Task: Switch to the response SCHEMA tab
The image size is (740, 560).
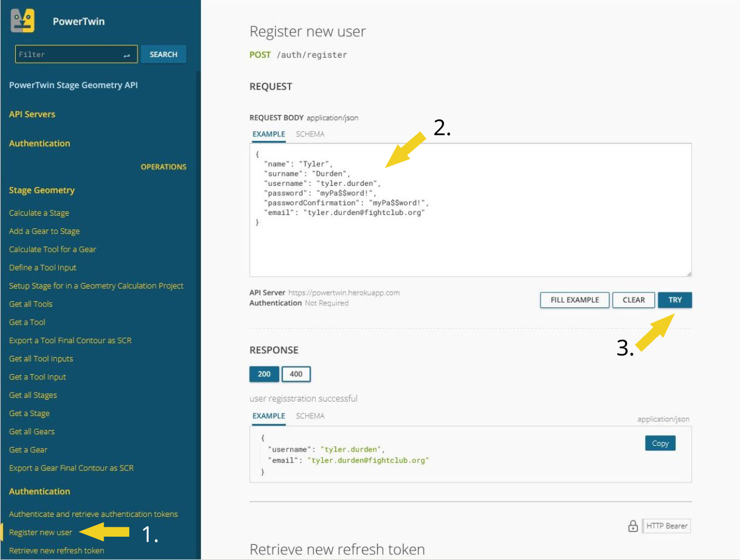Action: 310,416
